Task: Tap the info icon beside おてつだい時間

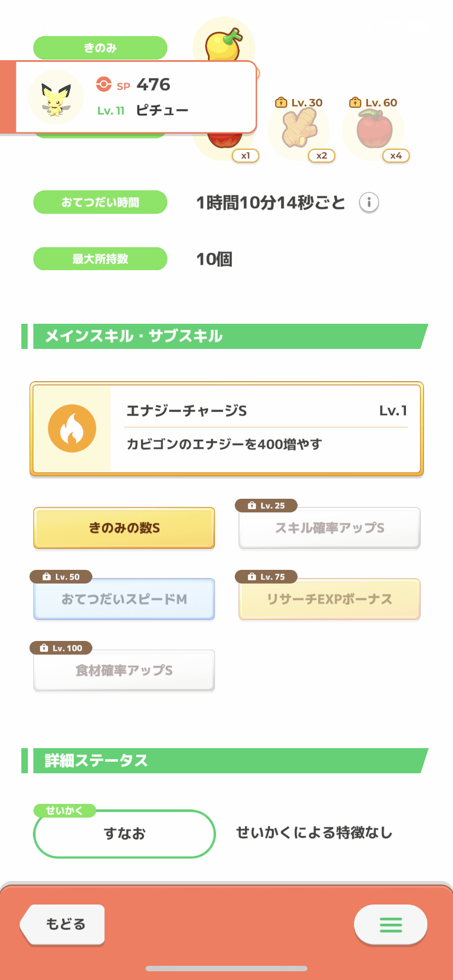Action: click(x=369, y=202)
